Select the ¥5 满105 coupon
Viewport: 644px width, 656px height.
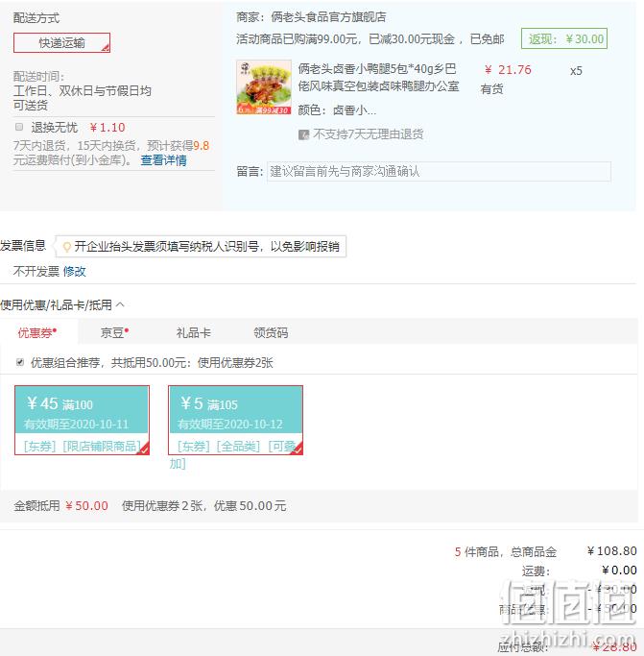point(235,420)
